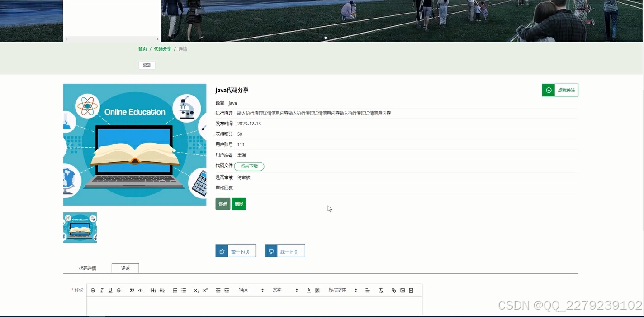Insert an image in the comment editor
The height and width of the screenshot is (317, 644).
click(402, 290)
